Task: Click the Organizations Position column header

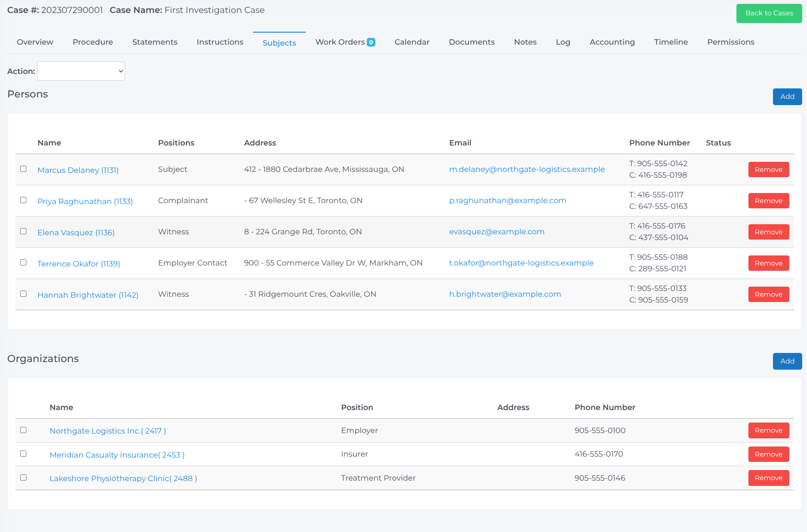Action: point(357,407)
